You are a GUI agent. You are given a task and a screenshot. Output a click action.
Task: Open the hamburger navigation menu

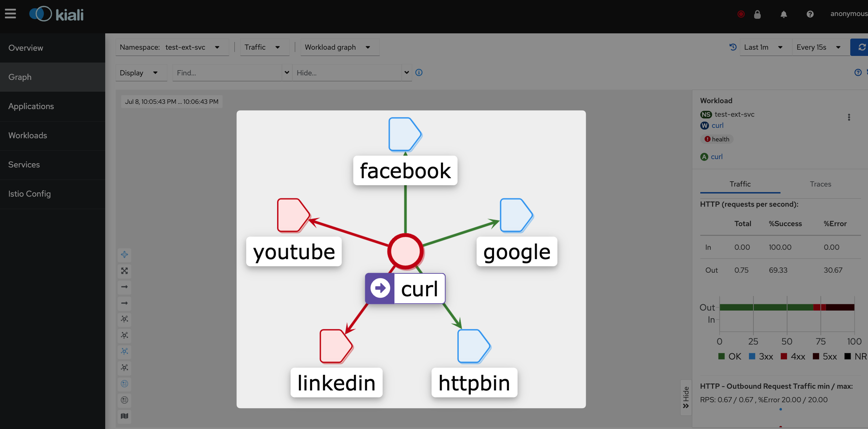(x=10, y=14)
